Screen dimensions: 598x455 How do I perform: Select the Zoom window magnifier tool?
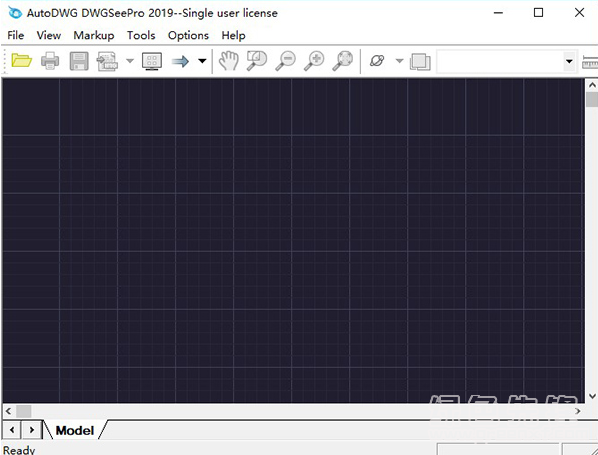click(257, 61)
